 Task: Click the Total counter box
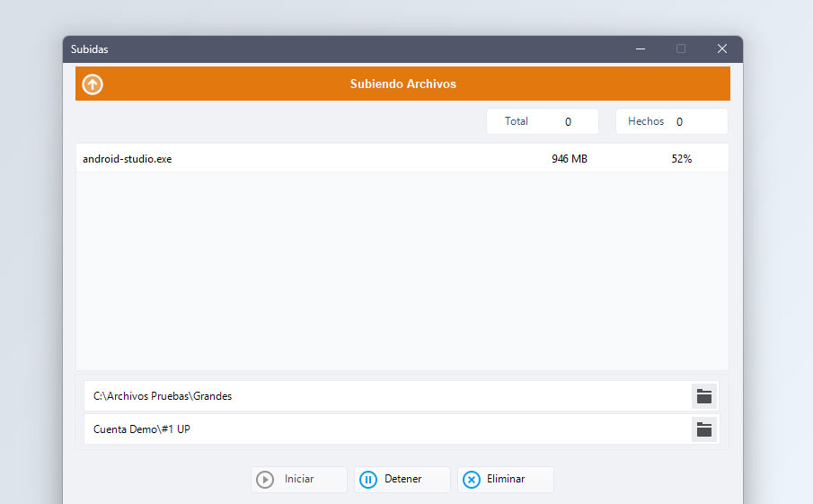543,121
